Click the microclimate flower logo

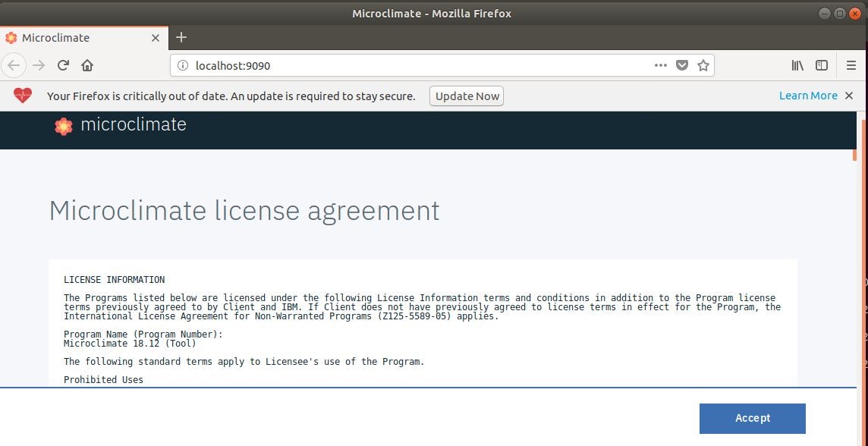[64, 126]
